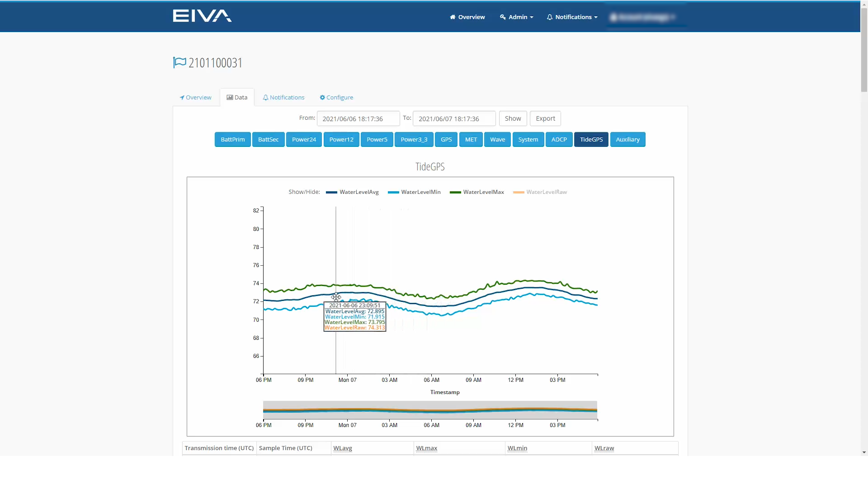Click the From date input field
The image size is (868, 488).
[358, 118]
